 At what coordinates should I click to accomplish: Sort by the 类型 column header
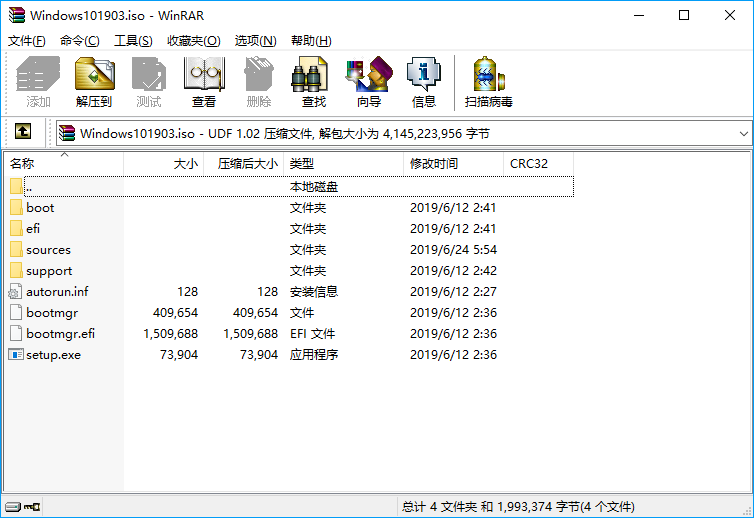tap(344, 164)
